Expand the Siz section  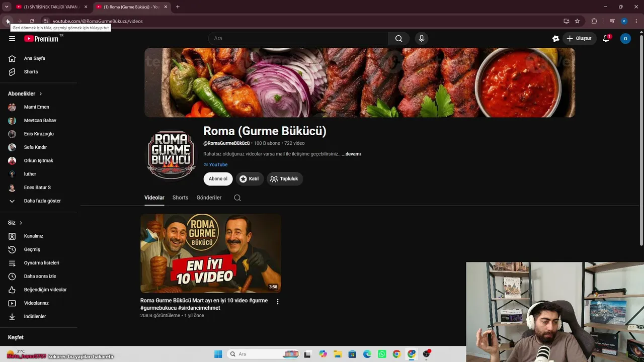(15, 223)
